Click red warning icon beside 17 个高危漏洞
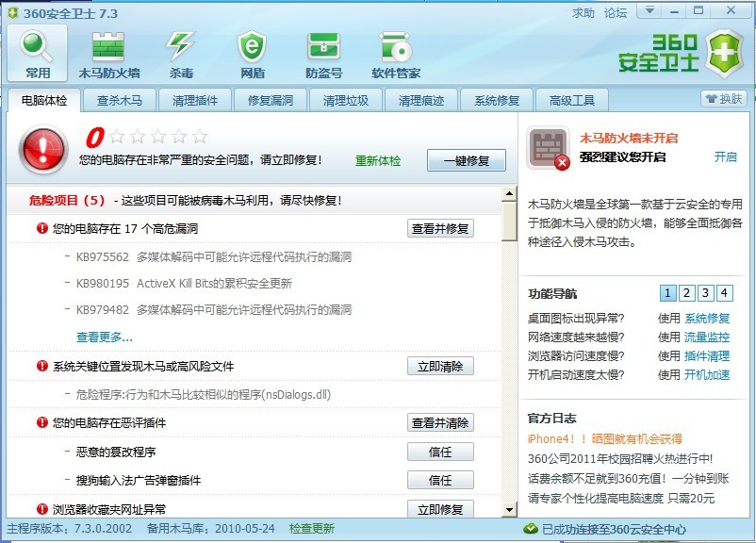The width and height of the screenshot is (756, 543). 42,227
